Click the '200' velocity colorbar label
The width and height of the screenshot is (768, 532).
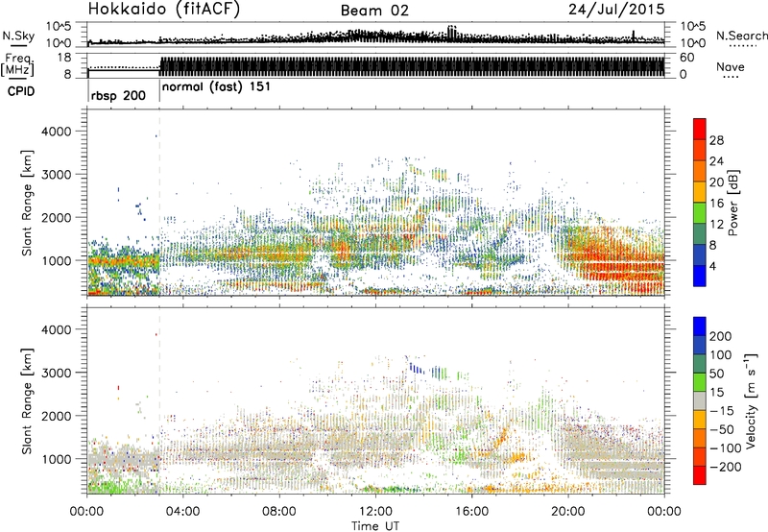click(721, 336)
